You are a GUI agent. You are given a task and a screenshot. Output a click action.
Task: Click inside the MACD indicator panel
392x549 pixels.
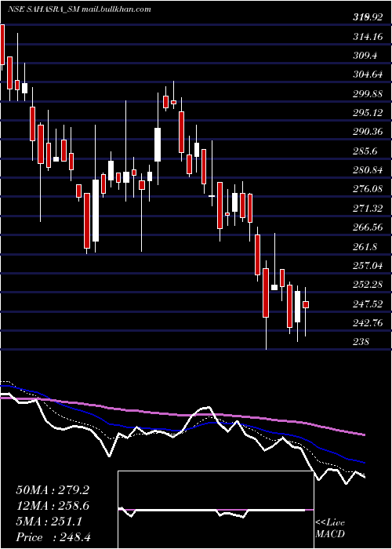tap(216, 510)
